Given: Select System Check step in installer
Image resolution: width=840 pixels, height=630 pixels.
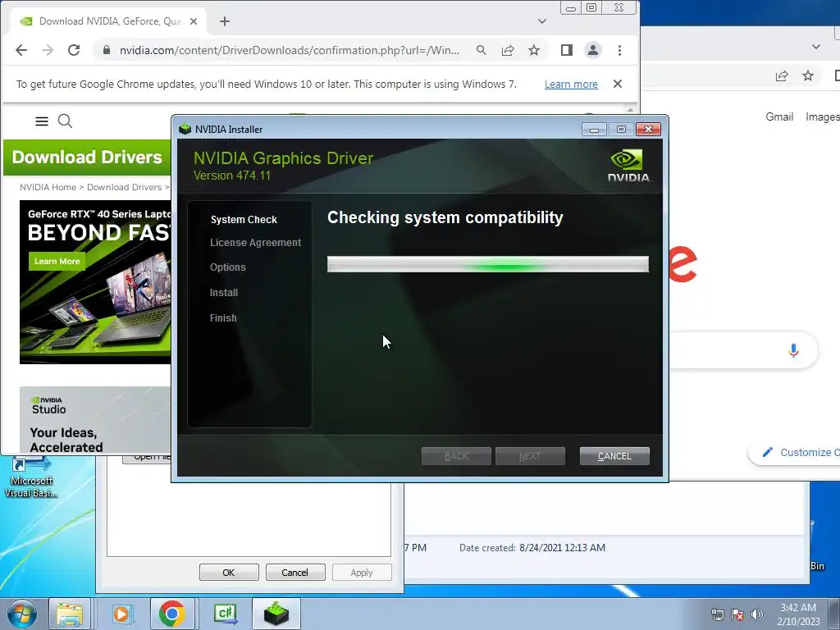Looking at the screenshot, I should pyautogui.click(x=244, y=220).
